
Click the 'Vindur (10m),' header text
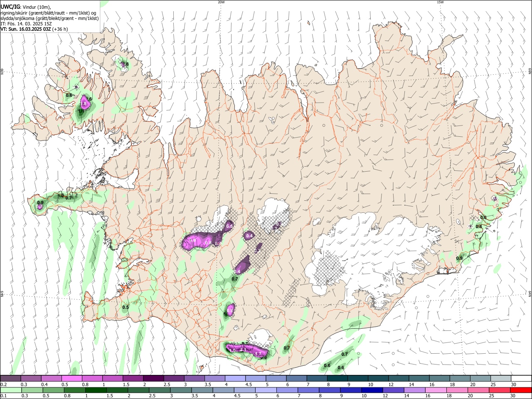tap(37, 7)
